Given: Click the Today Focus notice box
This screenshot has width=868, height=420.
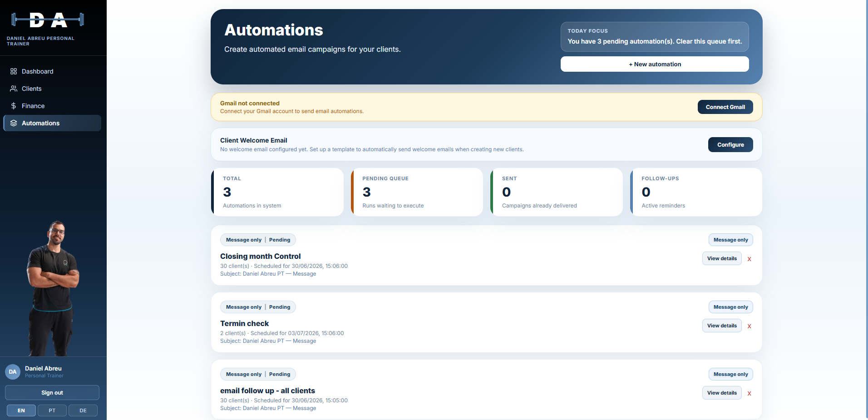Looking at the screenshot, I should pos(655,37).
